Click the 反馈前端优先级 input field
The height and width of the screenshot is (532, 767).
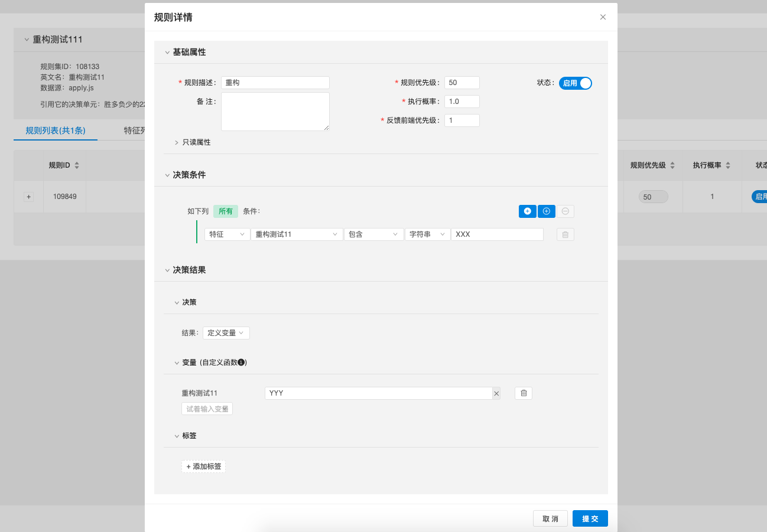462,120
